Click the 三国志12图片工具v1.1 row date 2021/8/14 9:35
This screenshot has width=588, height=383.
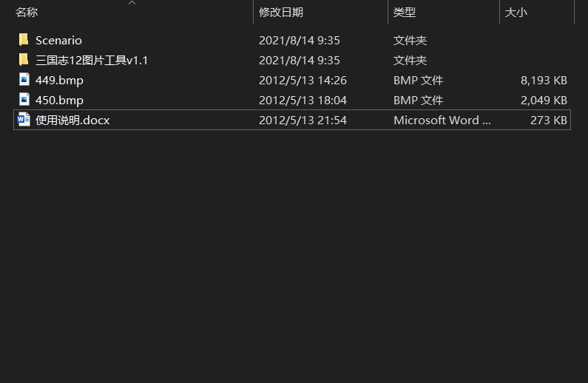tap(300, 60)
